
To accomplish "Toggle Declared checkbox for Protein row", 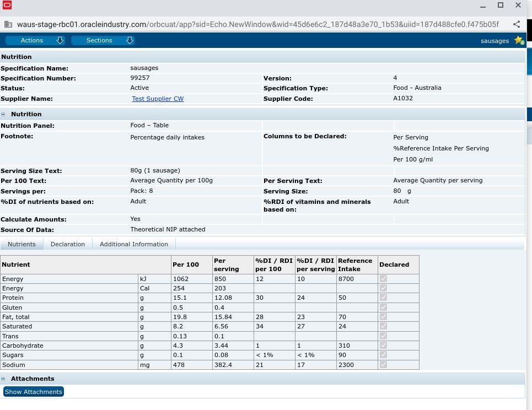I will (383, 298).
